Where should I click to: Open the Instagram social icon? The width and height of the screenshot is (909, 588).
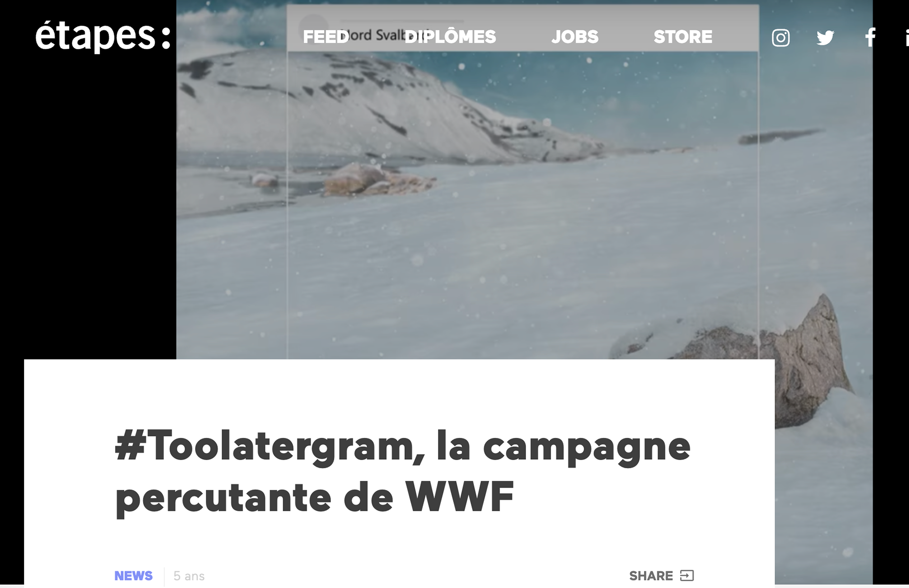(x=781, y=37)
